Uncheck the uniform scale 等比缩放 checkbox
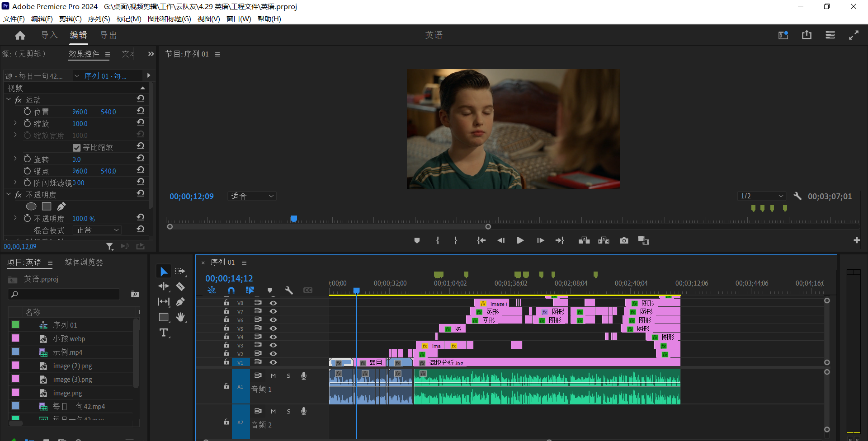868x441 pixels. pyautogui.click(x=76, y=148)
